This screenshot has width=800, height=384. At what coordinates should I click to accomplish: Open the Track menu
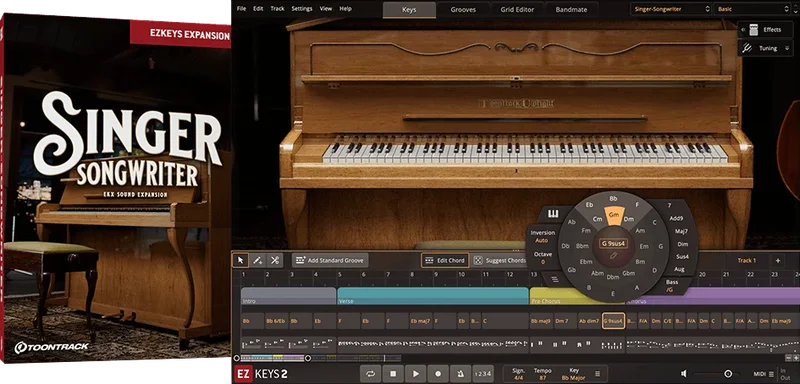278,9
